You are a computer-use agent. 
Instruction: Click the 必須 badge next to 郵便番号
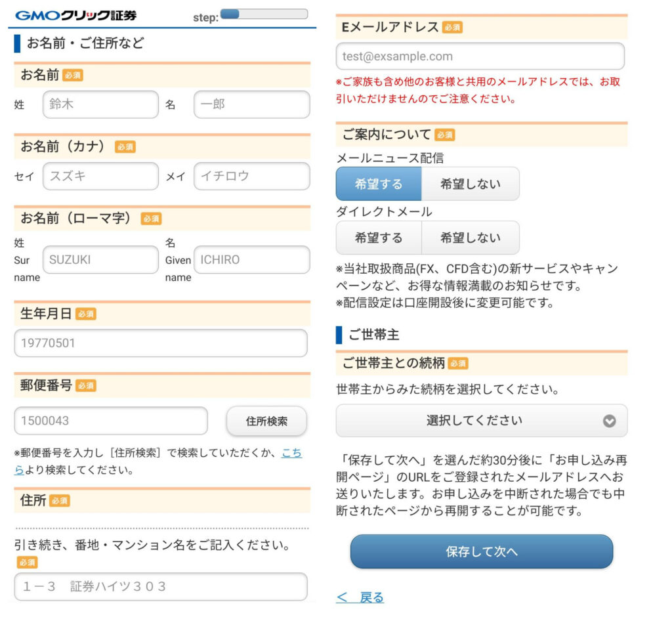point(86,386)
